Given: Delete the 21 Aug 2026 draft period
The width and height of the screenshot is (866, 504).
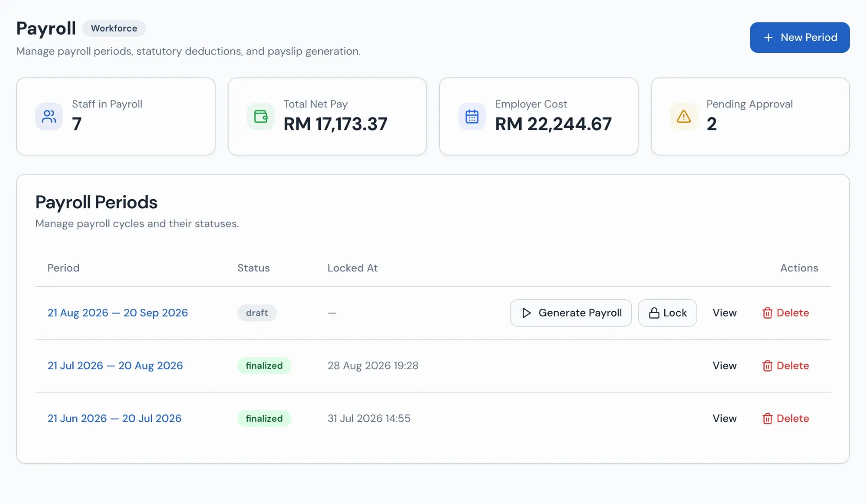Looking at the screenshot, I should tap(785, 313).
